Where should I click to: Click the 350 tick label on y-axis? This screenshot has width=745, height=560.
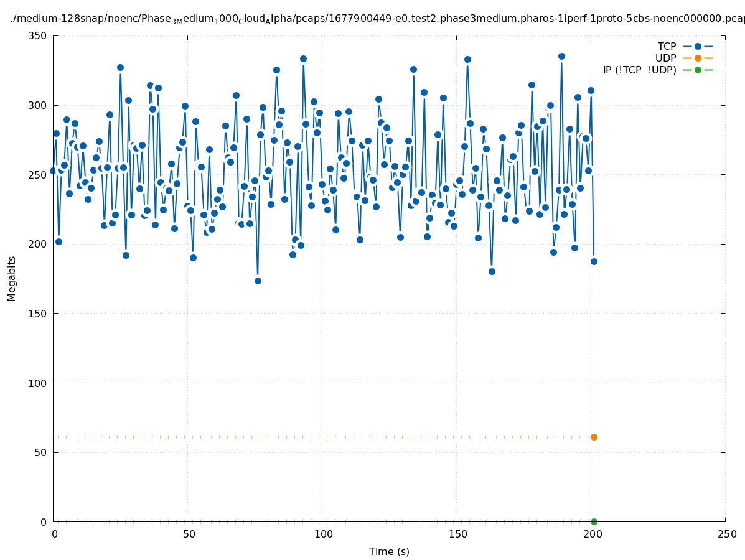(39, 35)
